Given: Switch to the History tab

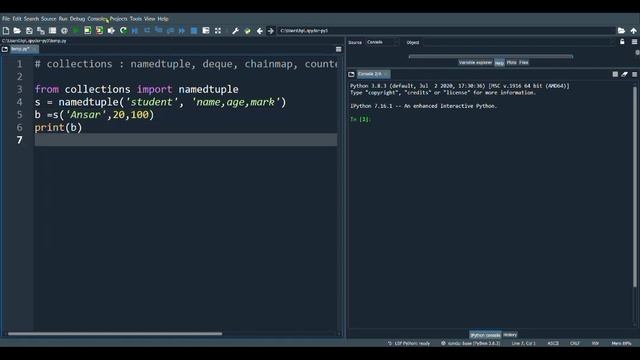Looking at the screenshot, I should click(510, 335).
